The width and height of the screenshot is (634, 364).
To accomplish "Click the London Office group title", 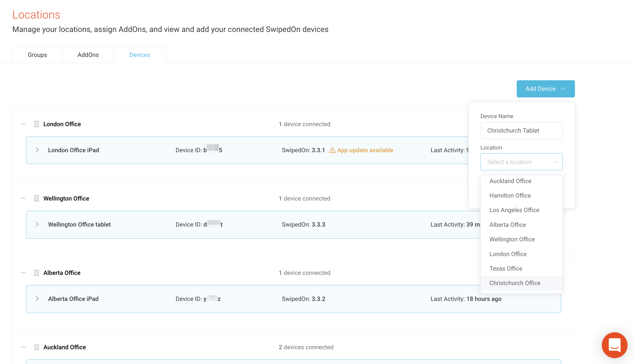I will coord(62,124).
